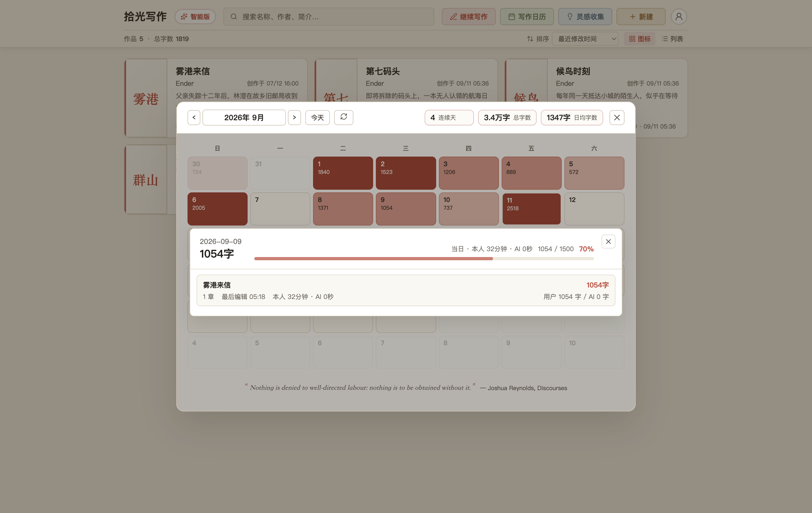
Task: Click the 排序 sort direction icon
Action: [530, 39]
